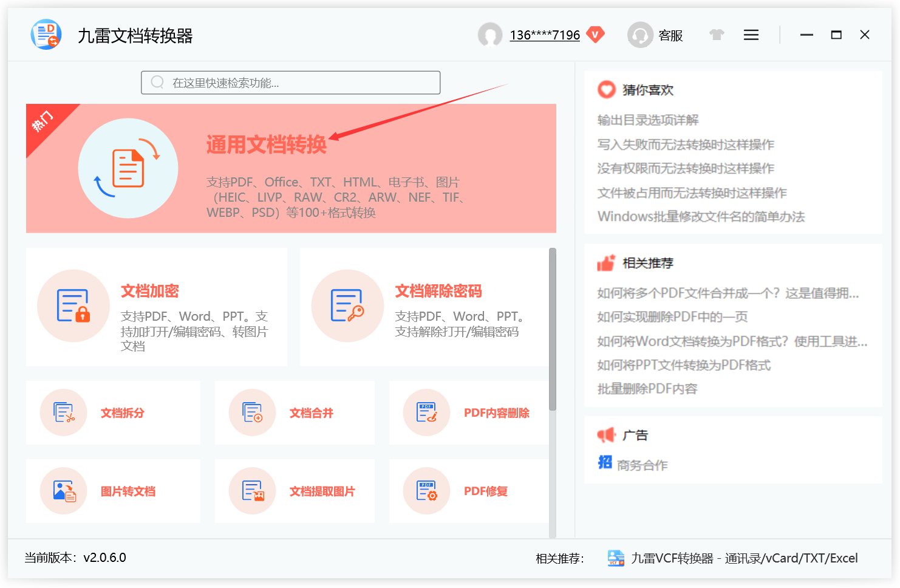
Task: Click the 招 business icon
Action: [x=605, y=462]
